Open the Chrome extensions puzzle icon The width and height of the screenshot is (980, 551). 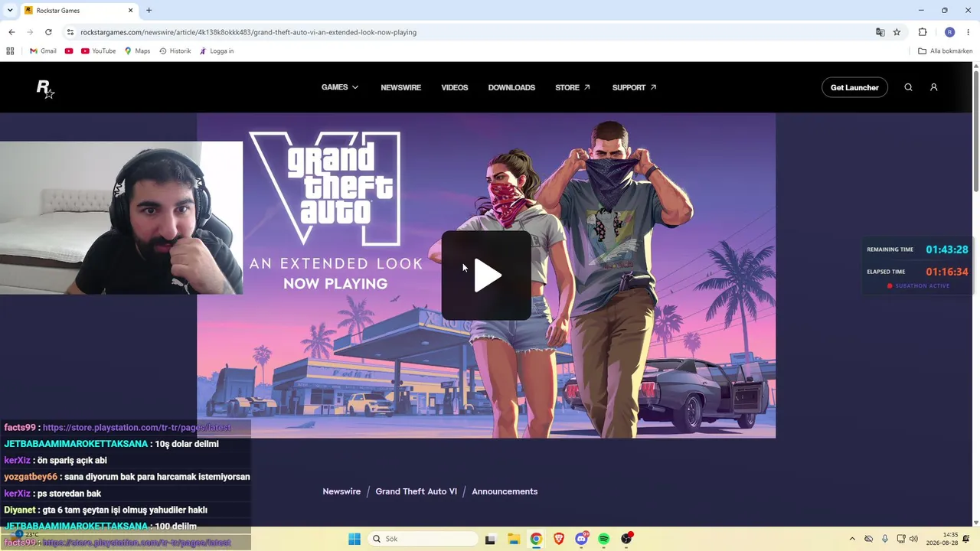click(923, 32)
